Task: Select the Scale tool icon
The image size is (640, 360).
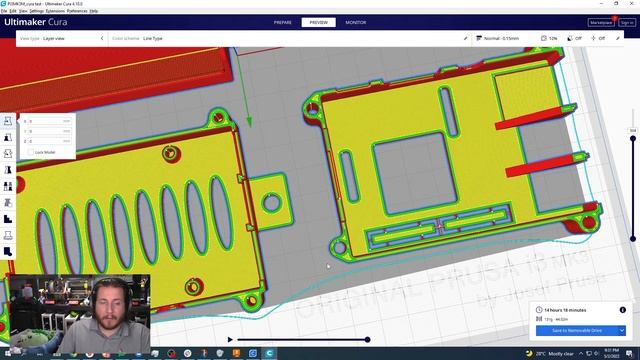Action: (8, 138)
